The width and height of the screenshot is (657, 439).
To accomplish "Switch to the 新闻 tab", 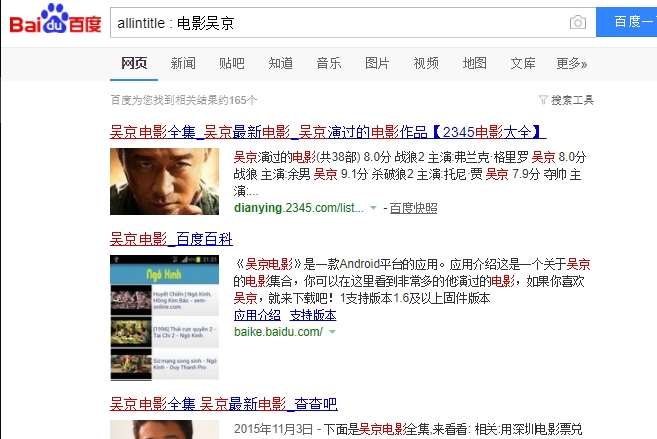I will click(x=183, y=63).
